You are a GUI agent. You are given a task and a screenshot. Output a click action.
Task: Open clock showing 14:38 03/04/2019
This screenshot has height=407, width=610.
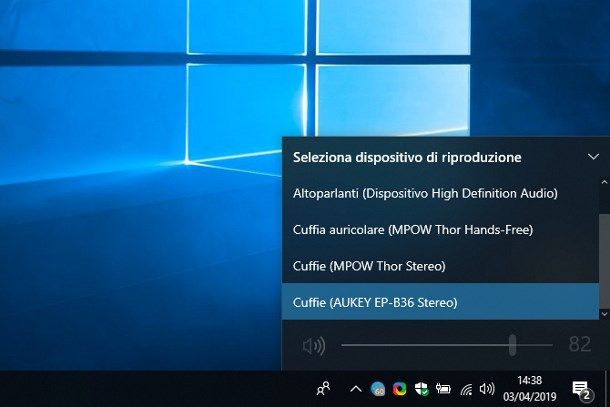coord(529,388)
